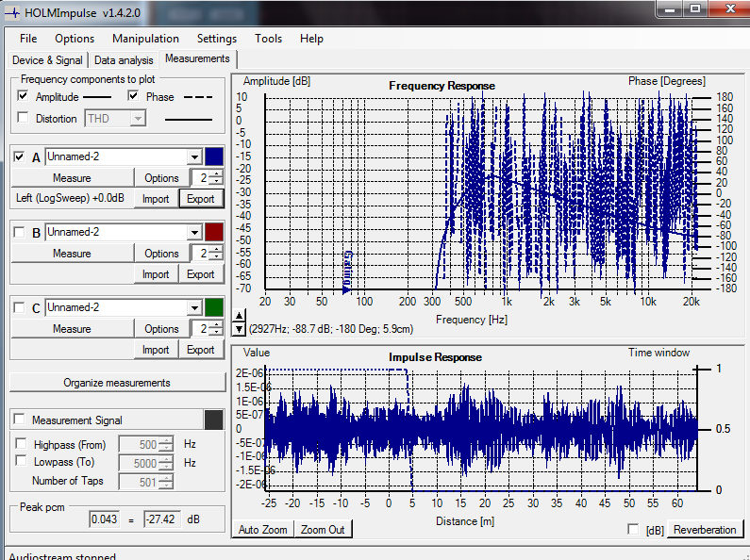The width and height of the screenshot is (750, 560).
Task: Expand measurement C name dropdown
Action: pyautogui.click(x=194, y=308)
